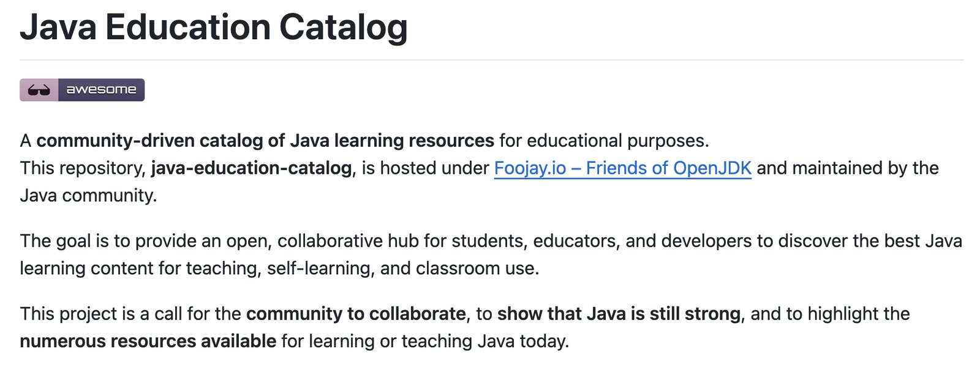Screen dimensions: 980x369
Task: Click bold text "community-driven catalog of Java learning resources"
Action: [265, 141]
